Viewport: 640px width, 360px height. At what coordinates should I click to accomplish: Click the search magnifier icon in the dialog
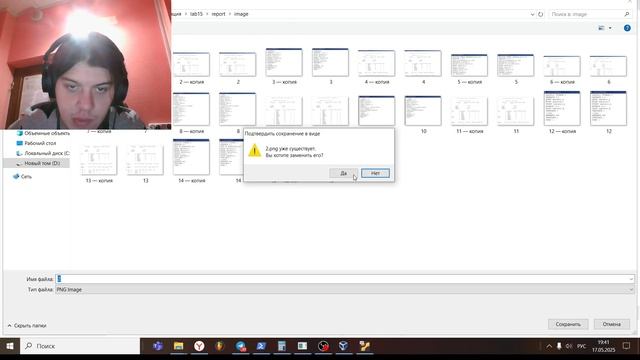(627, 14)
